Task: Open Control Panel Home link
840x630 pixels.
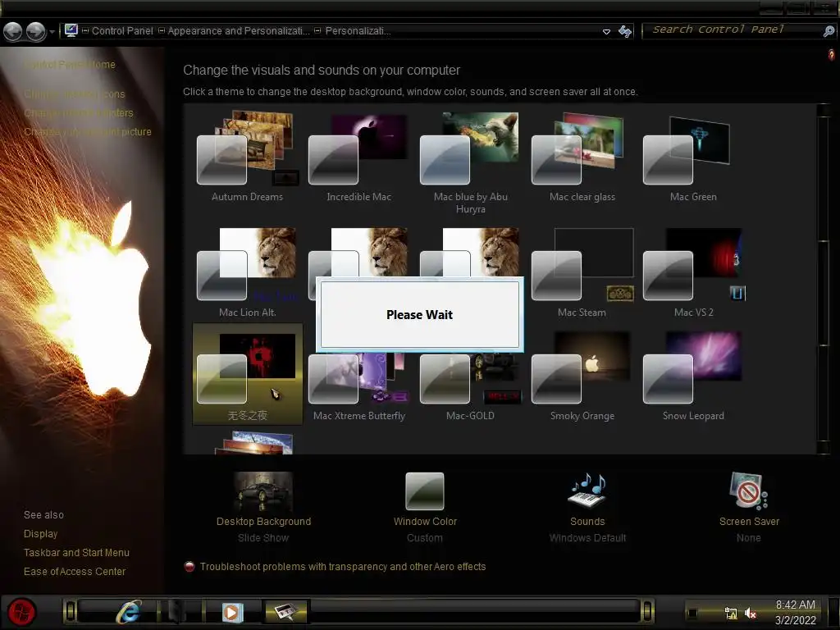Action: coord(70,64)
